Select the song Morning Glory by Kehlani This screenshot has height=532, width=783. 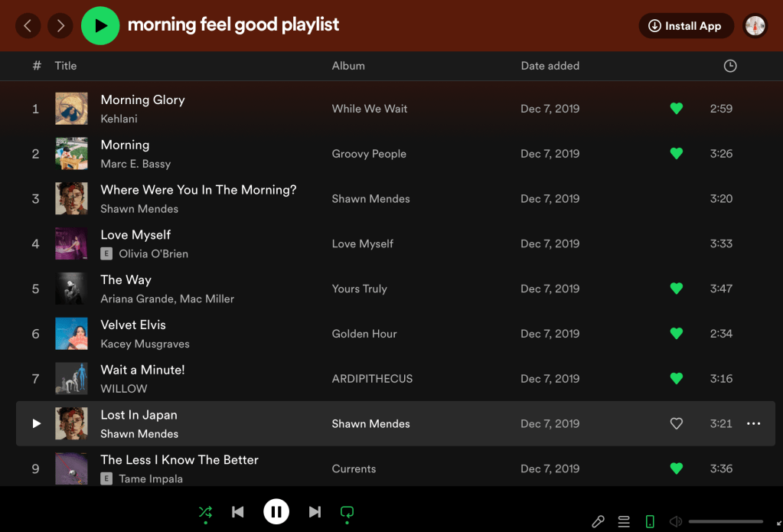[x=142, y=100]
